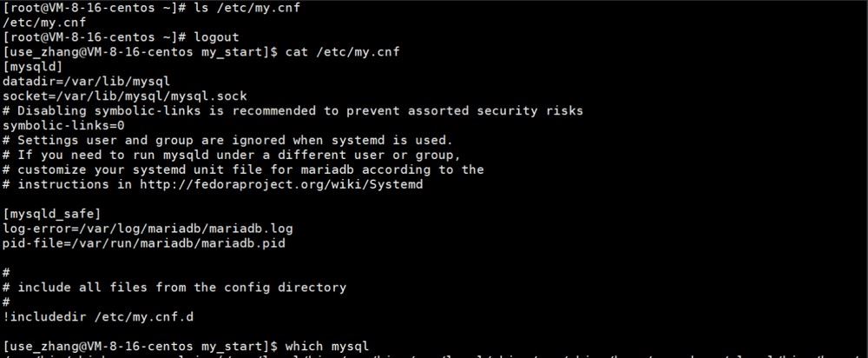Click the socket=/var/lib/mysql/mysql.sock line
868x358 pixels.
click(x=124, y=96)
